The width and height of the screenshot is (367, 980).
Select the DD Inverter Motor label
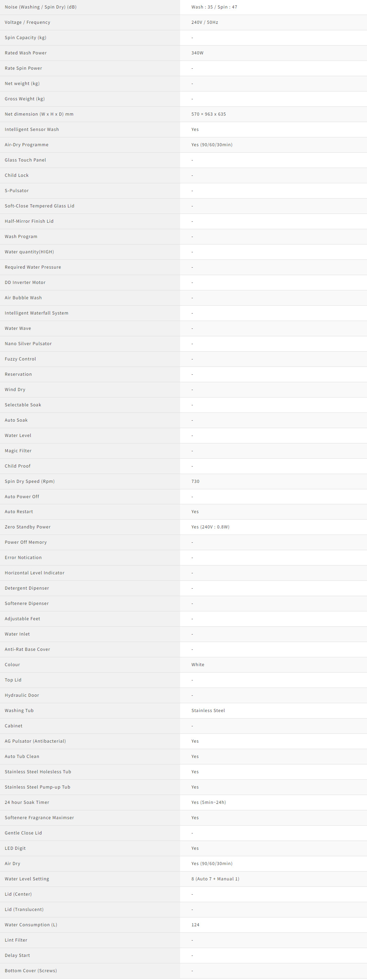tap(25, 282)
